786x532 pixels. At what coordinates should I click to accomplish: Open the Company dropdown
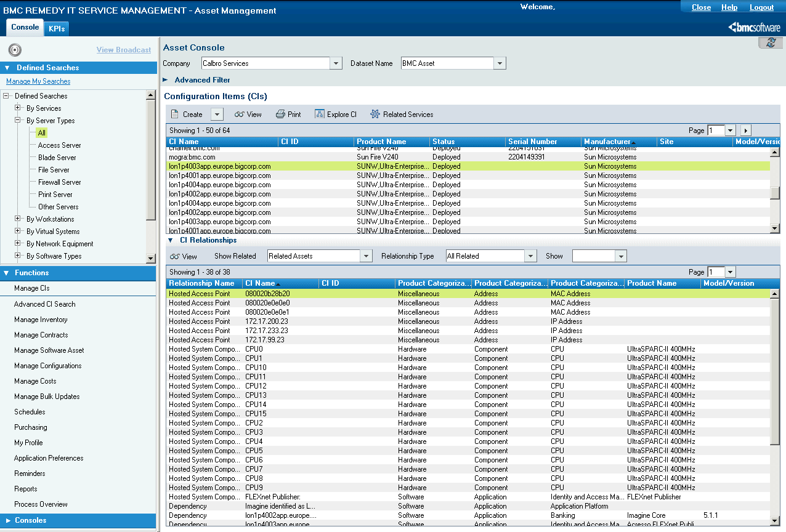(x=336, y=63)
